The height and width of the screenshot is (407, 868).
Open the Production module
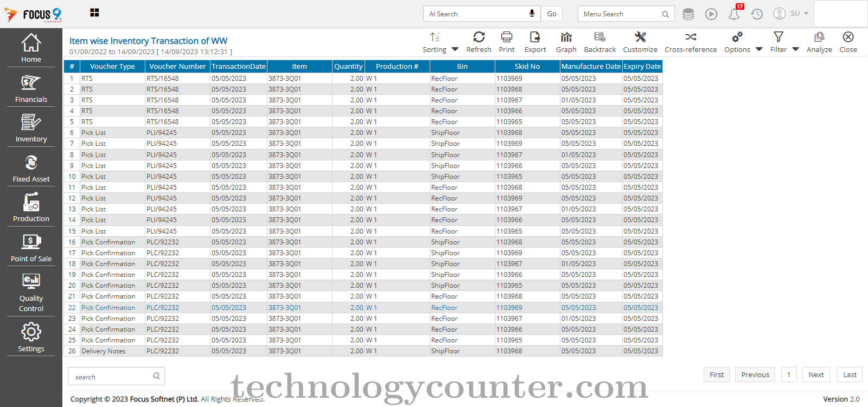pyautogui.click(x=31, y=209)
